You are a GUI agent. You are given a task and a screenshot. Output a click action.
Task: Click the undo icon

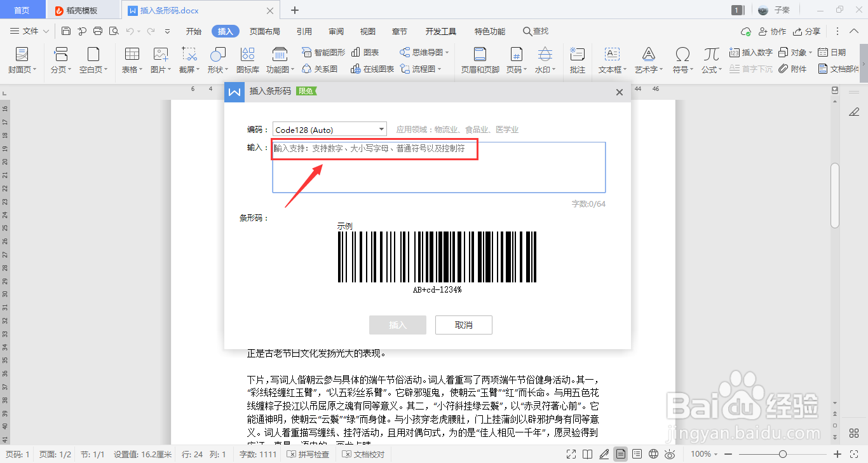[x=130, y=31]
